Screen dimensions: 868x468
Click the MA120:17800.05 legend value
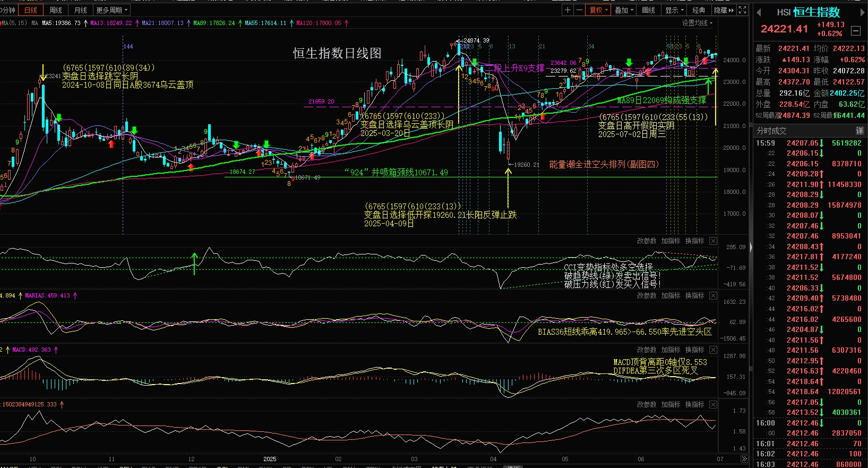point(319,23)
